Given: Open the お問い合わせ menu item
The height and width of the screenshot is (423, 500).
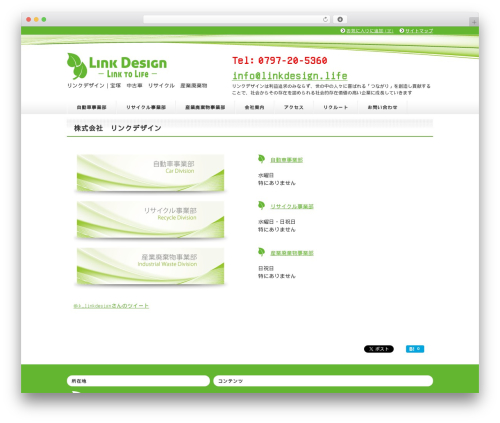Looking at the screenshot, I should [x=382, y=107].
